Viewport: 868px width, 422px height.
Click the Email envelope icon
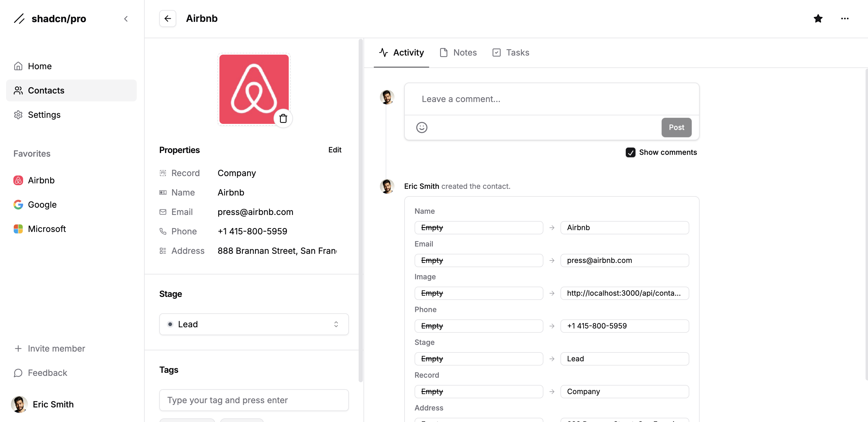pyautogui.click(x=163, y=212)
